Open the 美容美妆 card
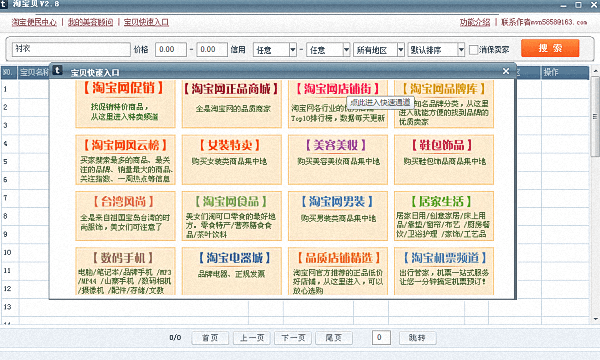600x360 pixels. 338,160
